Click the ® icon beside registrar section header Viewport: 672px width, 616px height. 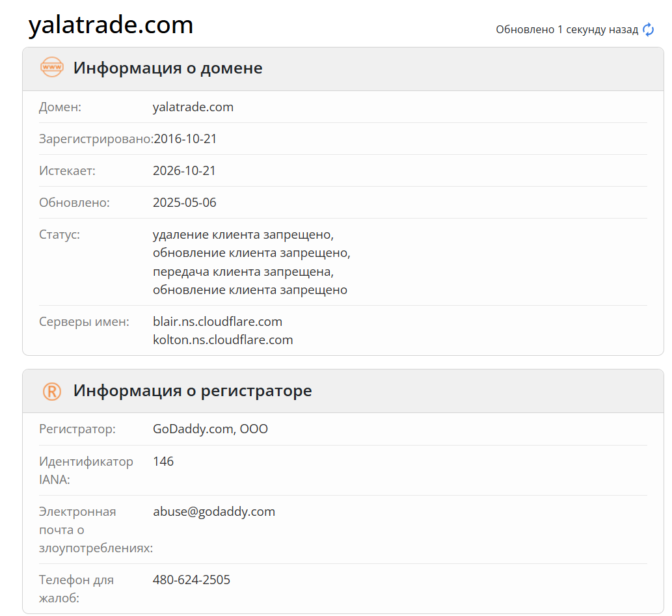coord(51,391)
